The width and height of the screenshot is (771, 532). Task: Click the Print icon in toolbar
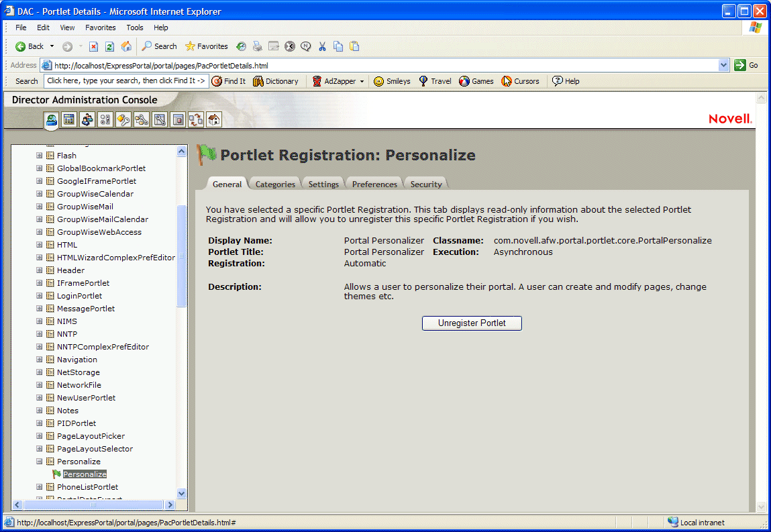click(257, 46)
